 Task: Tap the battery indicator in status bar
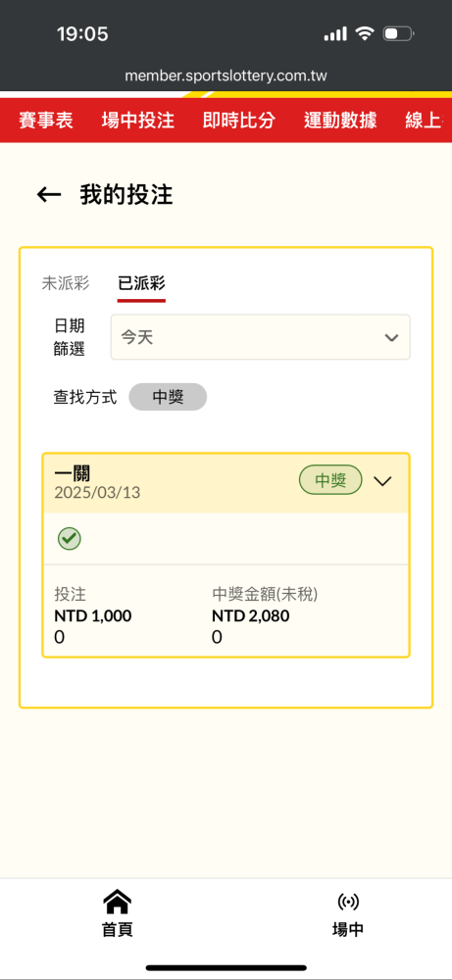[x=398, y=33]
